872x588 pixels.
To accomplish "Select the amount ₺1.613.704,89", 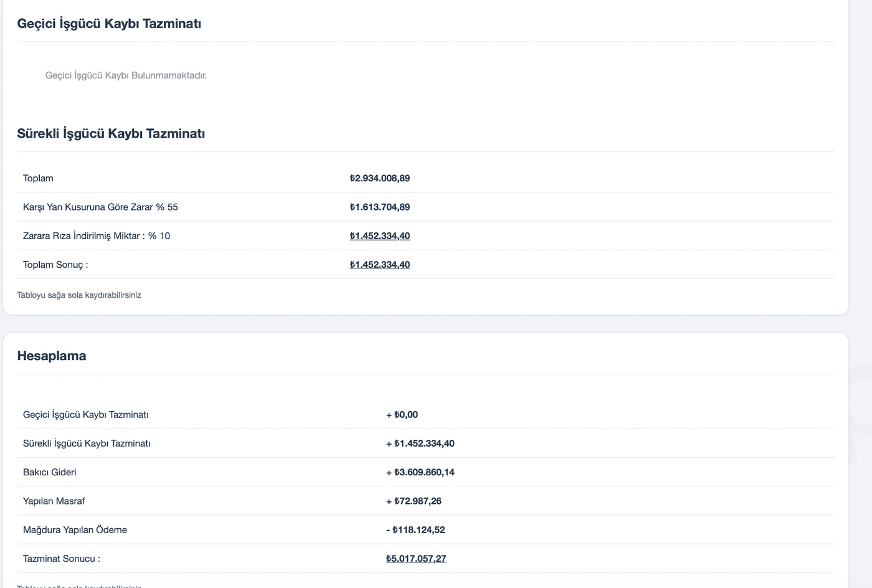I will (x=380, y=207).
